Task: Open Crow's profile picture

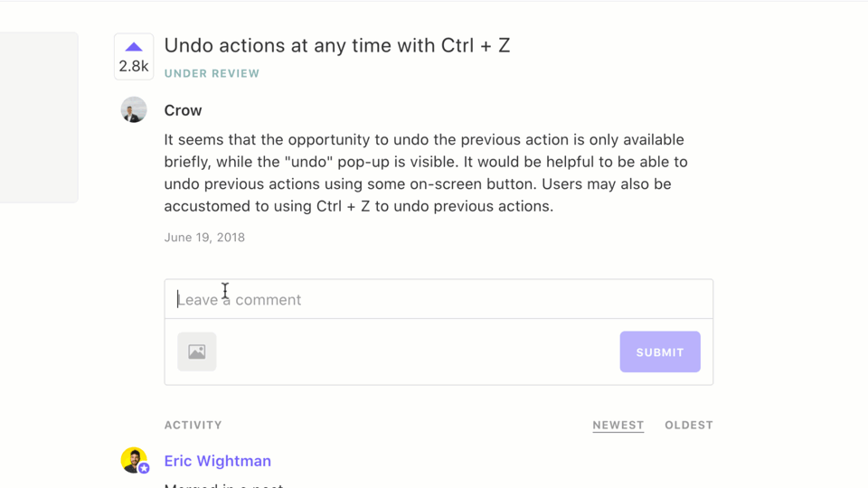Action: tap(134, 109)
